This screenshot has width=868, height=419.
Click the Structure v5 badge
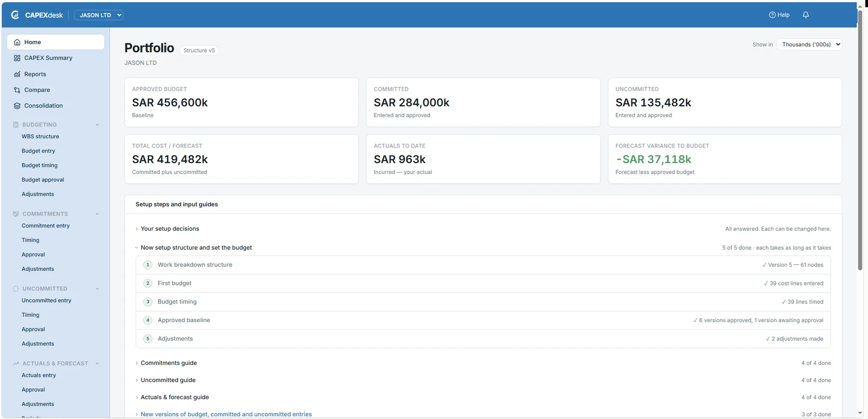tap(199, 51)
